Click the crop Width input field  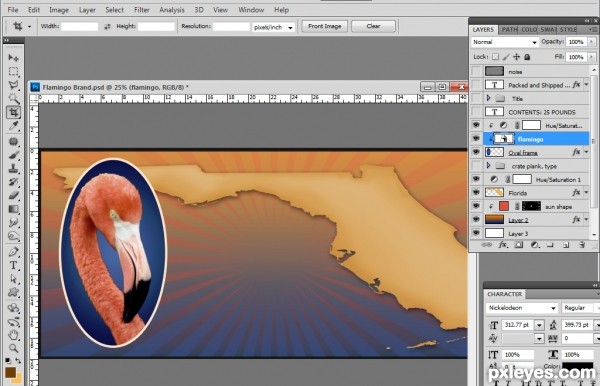click(x=80, y=26)
